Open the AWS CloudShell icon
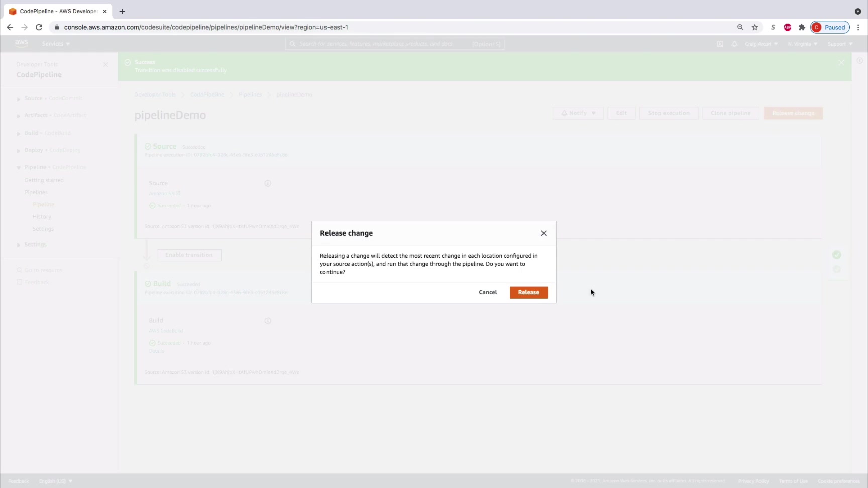 pyautogui.click(x=720, y=44)
